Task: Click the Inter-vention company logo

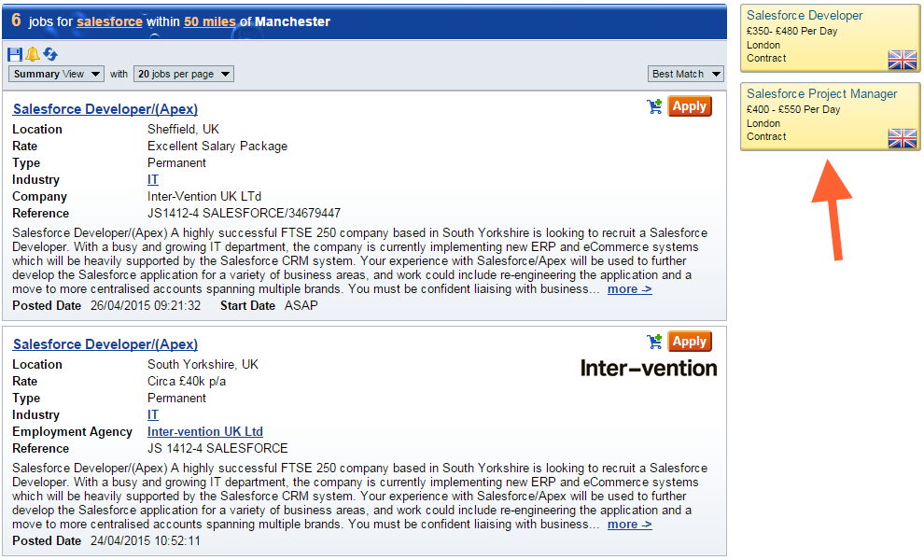Action: click(x=649, y=368)
